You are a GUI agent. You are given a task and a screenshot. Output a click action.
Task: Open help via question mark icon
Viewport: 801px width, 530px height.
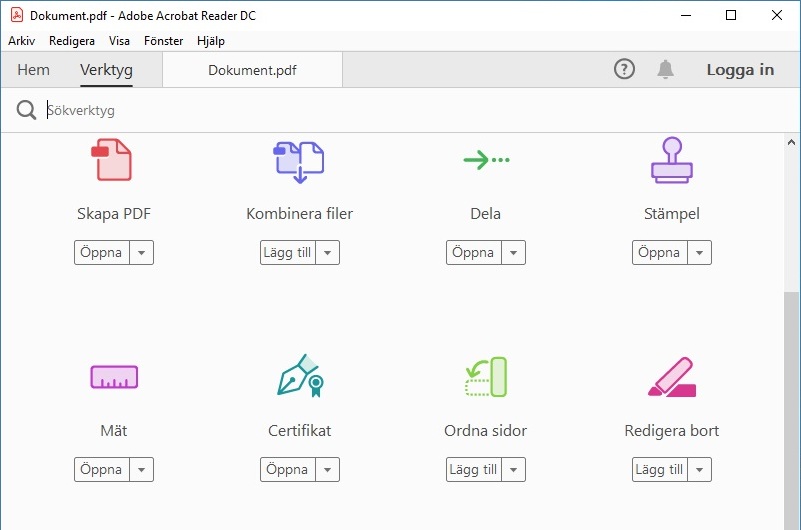tap(624, 69)
